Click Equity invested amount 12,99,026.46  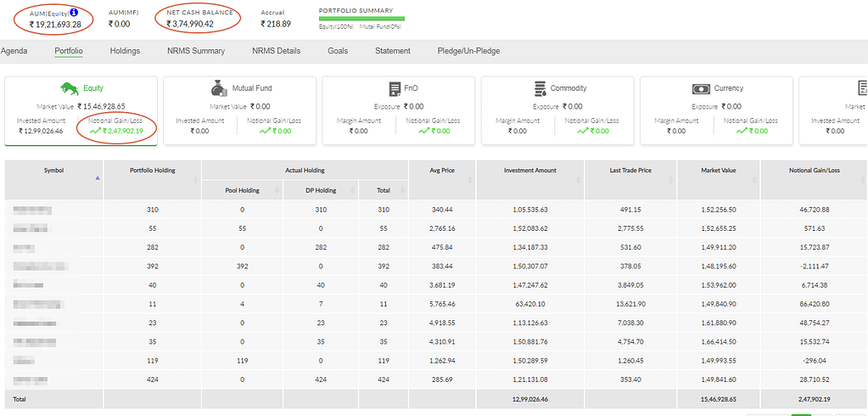[x=41, y=132]
